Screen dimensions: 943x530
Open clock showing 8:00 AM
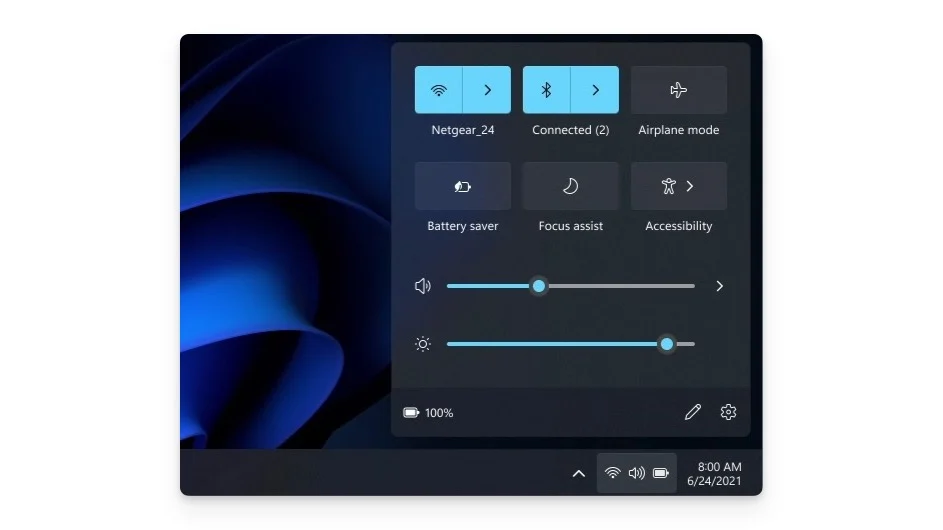coord(714,473)
